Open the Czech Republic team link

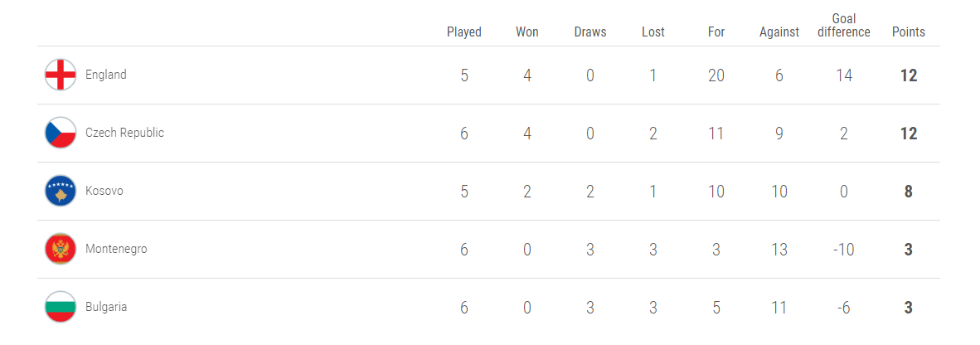[124, 133]
